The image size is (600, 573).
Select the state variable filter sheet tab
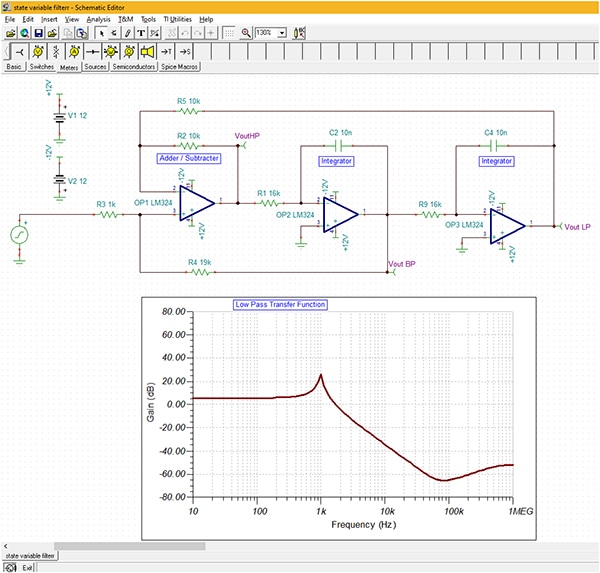29,555
